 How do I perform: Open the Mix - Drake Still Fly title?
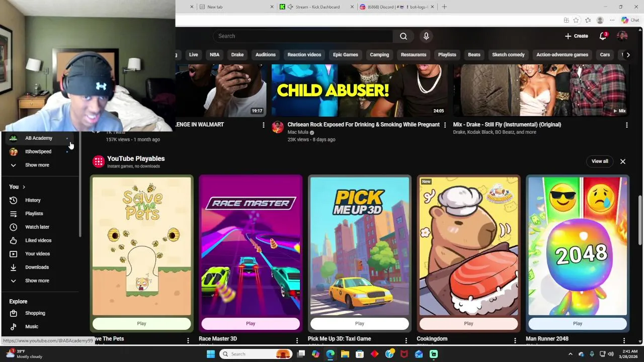tap(507, 125)
